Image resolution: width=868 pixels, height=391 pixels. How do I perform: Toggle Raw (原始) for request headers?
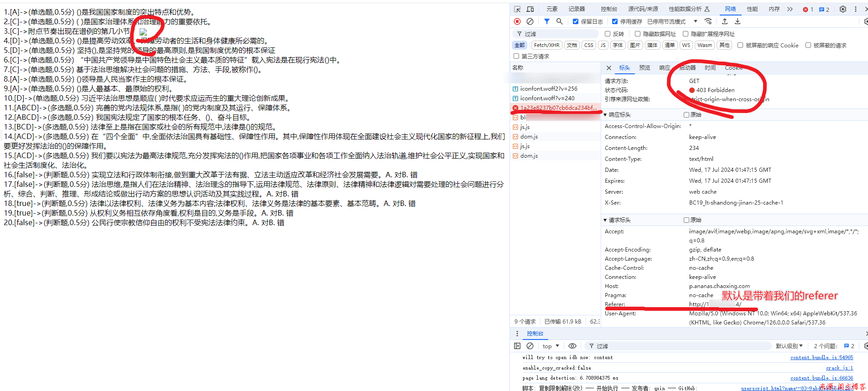point(686,220)
